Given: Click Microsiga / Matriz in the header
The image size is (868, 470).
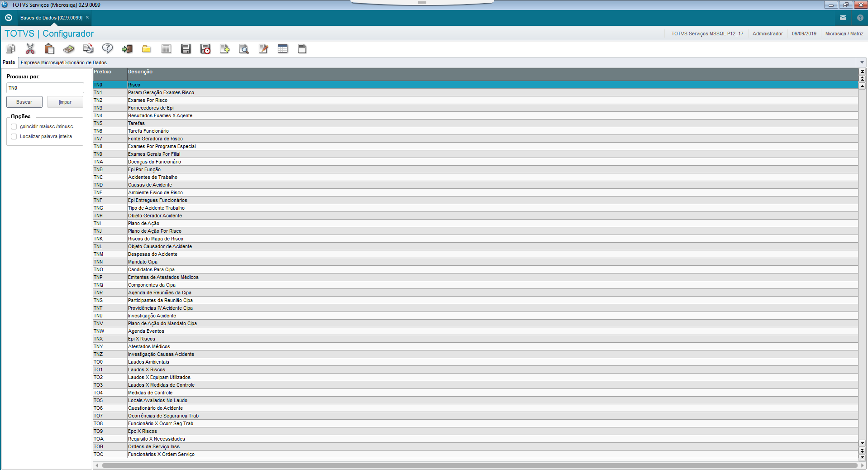Looking at the screenshot, I should (x=844, y=34).
